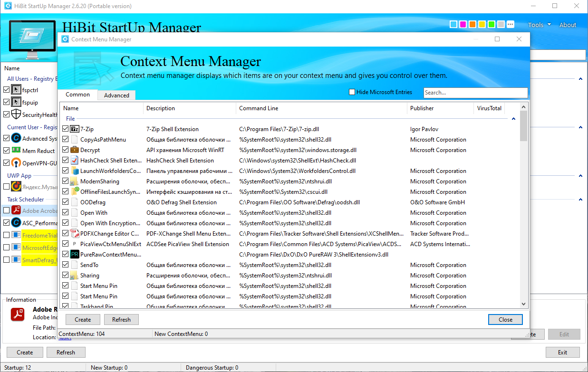Click the PDFXChange Editor icon
Screen dimensions: 588x372
click(x=75, y=234)
